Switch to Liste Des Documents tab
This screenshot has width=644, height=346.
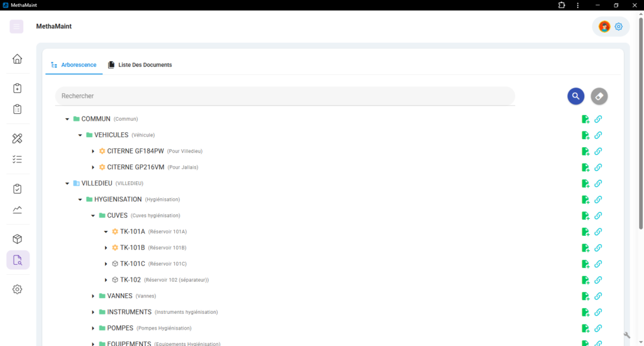(x=140, y=65)
